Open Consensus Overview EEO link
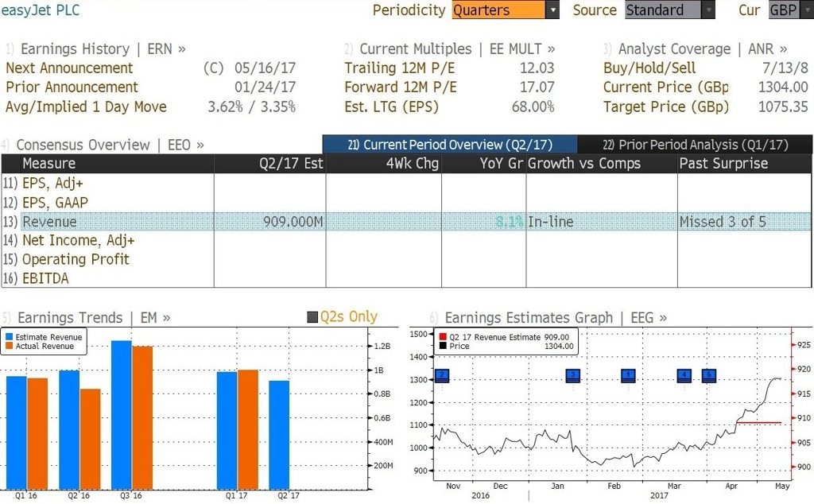The height and width of the screenshot is (504, 814). 110,145
